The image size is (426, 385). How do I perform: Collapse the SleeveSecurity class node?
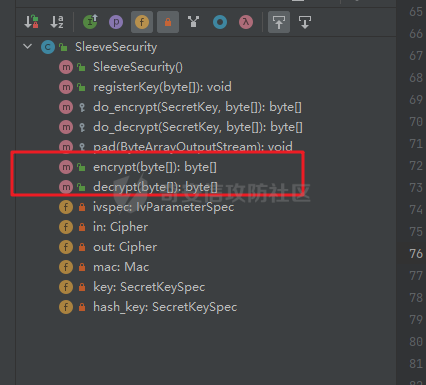point(28,47)
